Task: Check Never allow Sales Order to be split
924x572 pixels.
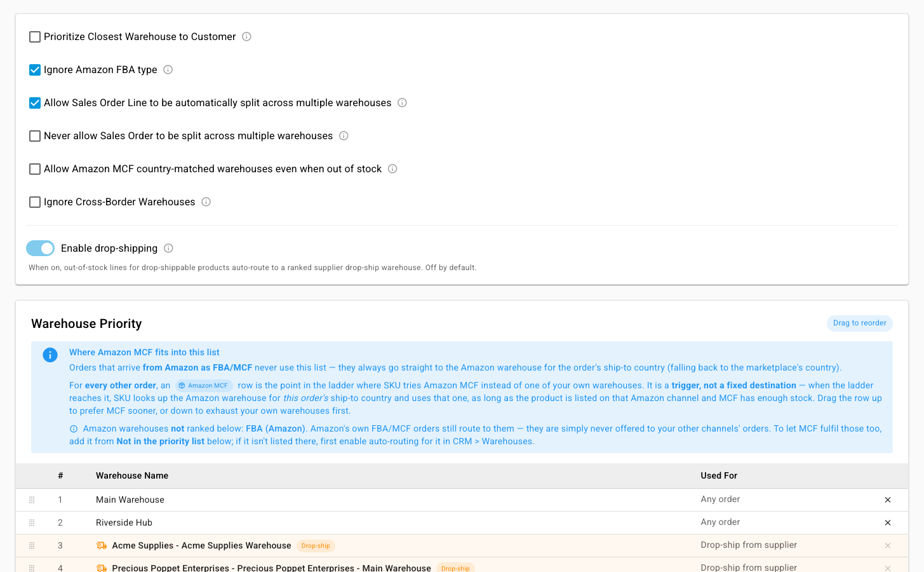Action: click(35, 136)
